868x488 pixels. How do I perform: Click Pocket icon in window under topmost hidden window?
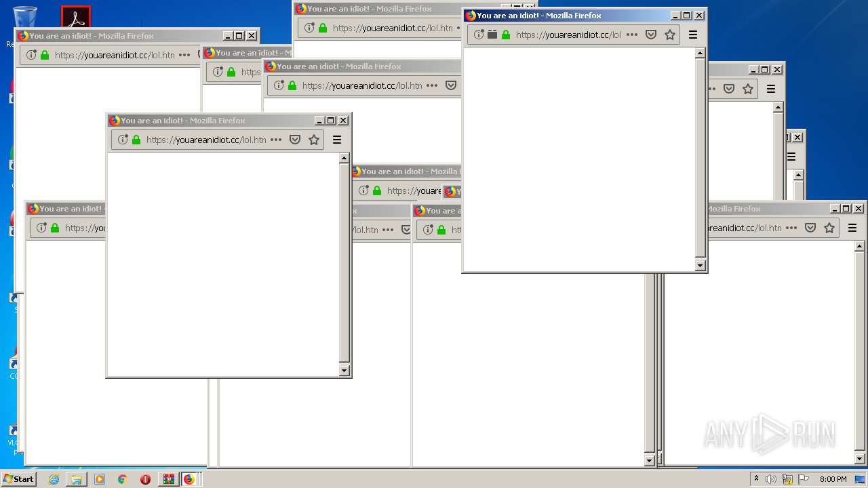[451, 85]
